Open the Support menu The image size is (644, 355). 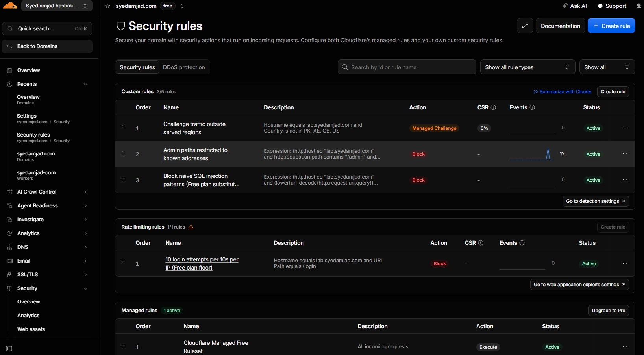point(612,6)
